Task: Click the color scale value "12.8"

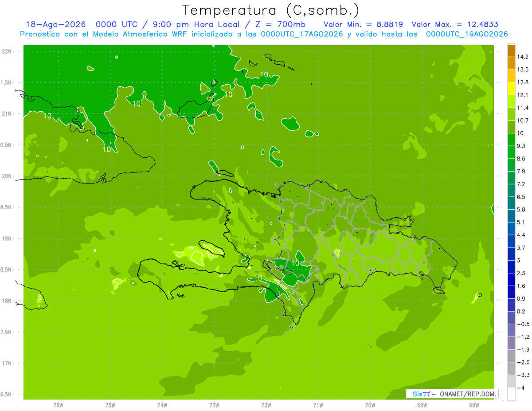Action: [523, 82]
